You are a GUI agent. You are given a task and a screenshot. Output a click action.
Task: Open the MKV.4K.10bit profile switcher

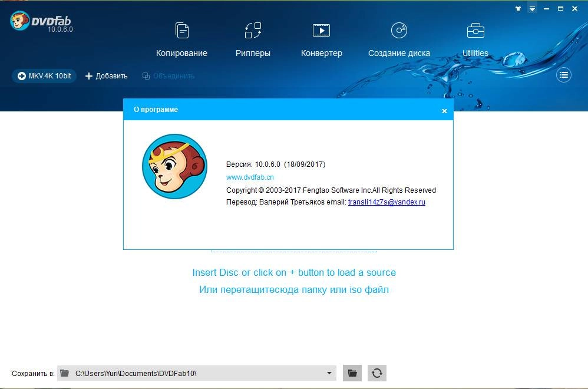pyautogui.click(x=44, y=76)
